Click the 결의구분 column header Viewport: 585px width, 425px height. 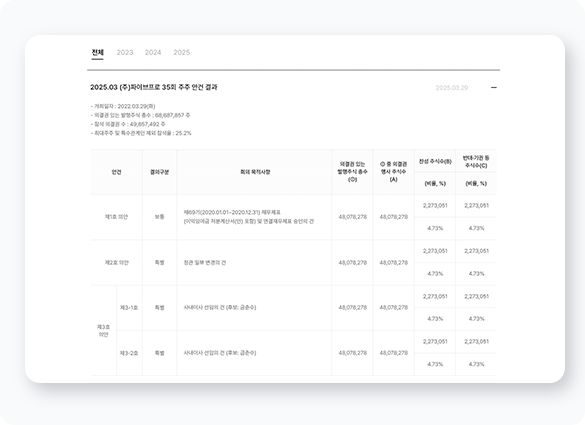[159, 172]
